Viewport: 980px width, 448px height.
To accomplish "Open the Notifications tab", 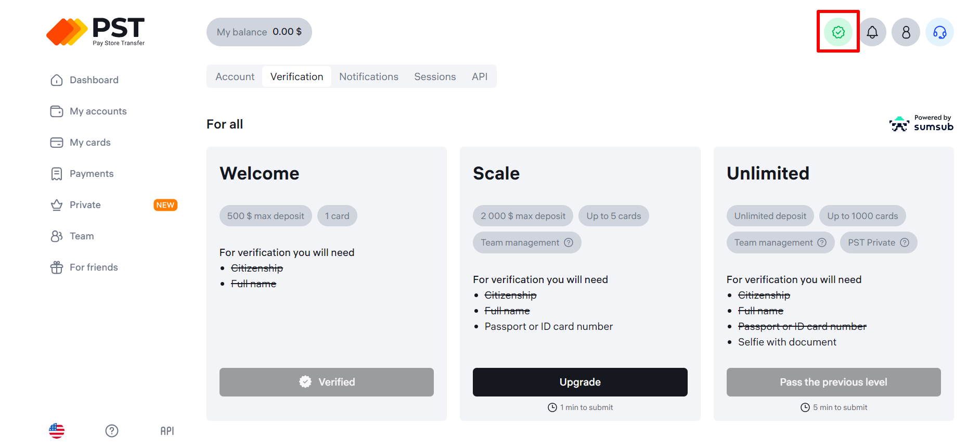I will [369, 76].
